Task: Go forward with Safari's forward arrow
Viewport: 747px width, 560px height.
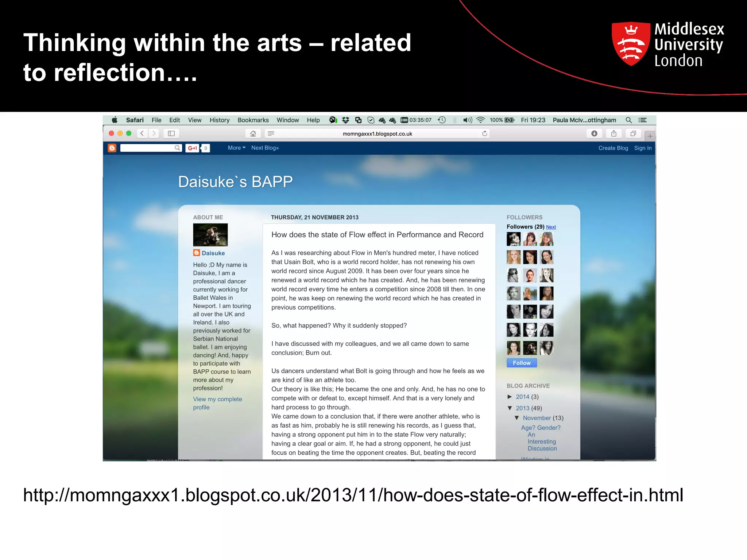Action: pyautogui.click(x=154, y=133)
